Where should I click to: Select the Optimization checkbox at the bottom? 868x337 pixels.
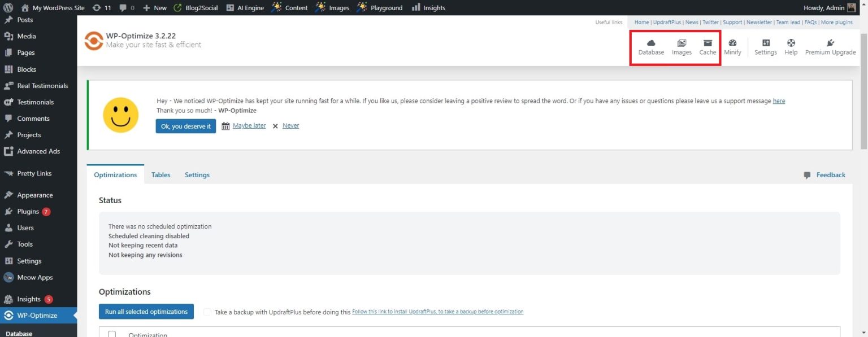click(x=111, y=334)
